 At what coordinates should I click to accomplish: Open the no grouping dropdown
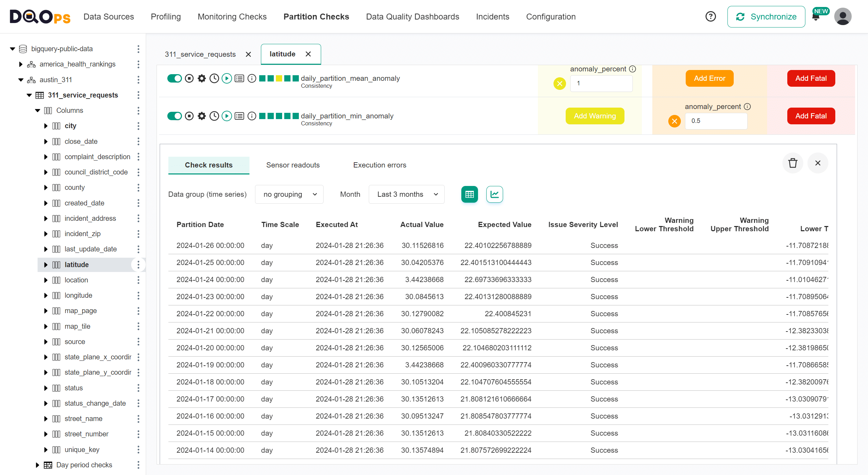(x=289, y=194)
